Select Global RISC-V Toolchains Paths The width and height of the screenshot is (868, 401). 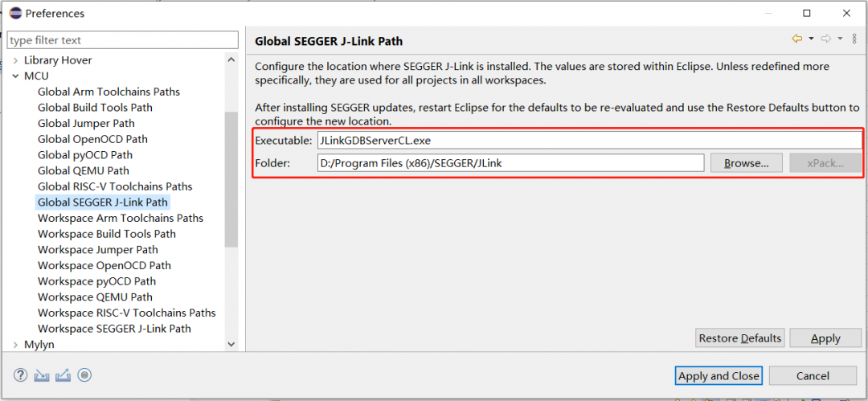(115, 186)
